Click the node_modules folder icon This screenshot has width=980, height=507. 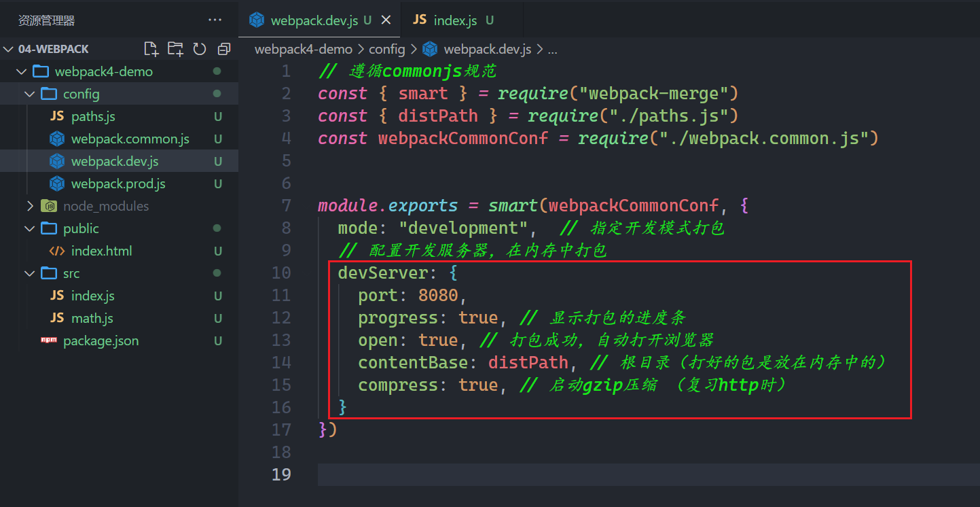49,206
